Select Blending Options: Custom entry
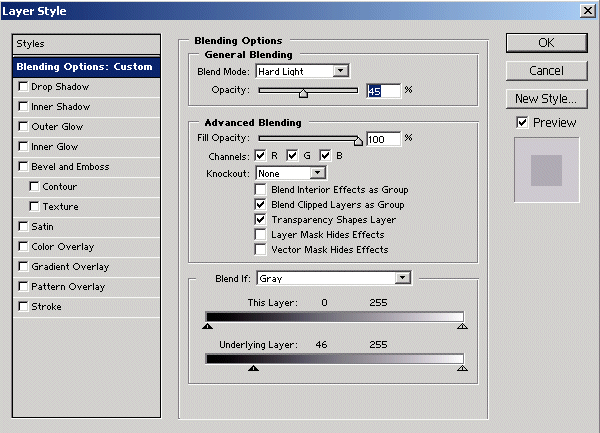The height and width of the screenshot is (433, 600). pyautogui.click(x=86, y=67)
